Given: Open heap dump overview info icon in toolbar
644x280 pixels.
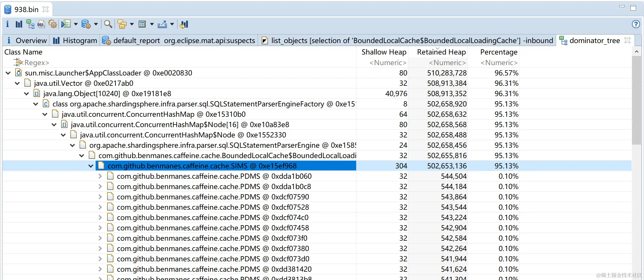Looking at the screenshot, I should click(7, 24).
